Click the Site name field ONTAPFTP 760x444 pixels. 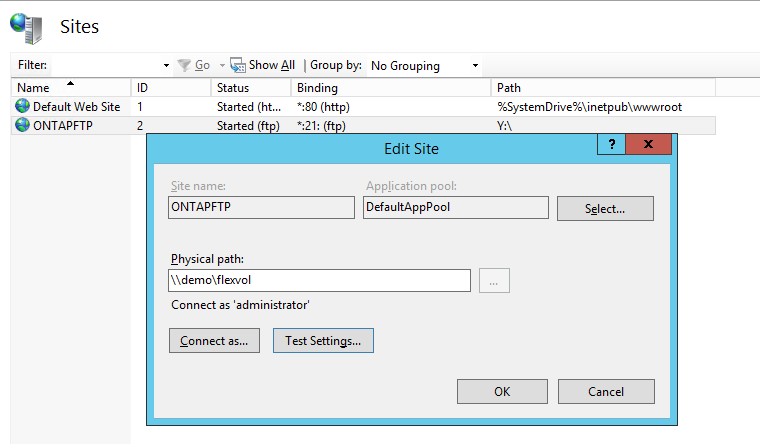click(261, 207)
